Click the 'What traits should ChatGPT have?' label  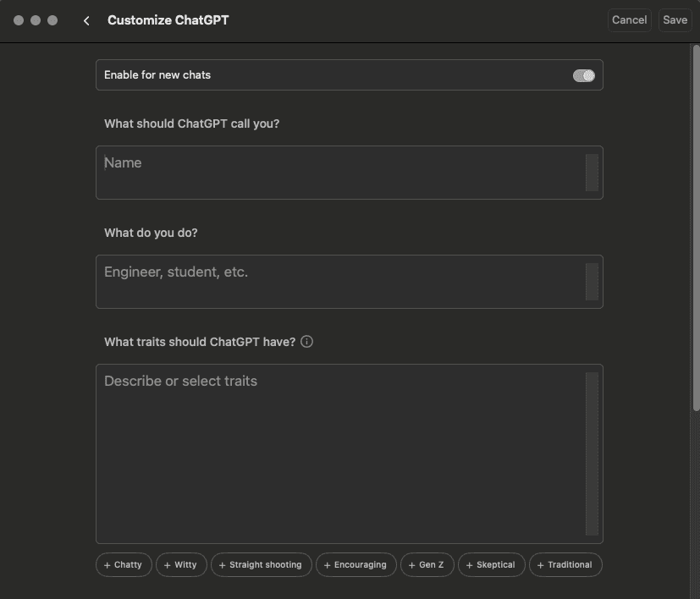tap(200, 342)
